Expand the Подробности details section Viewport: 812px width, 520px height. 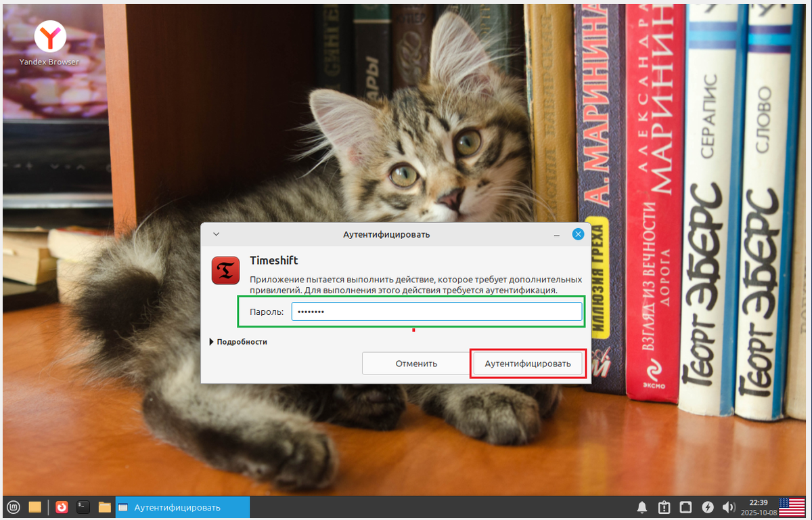238,342
